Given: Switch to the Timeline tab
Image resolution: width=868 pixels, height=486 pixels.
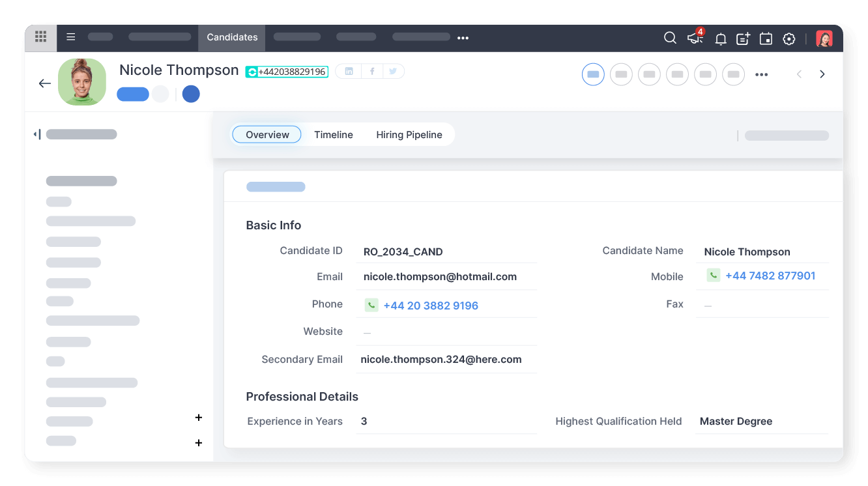Looking at the screenshot, I should (x=333, y=134).
